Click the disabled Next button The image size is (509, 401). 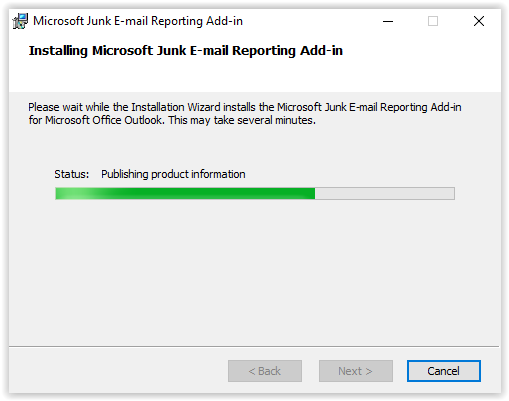click(x=355, y=371)
